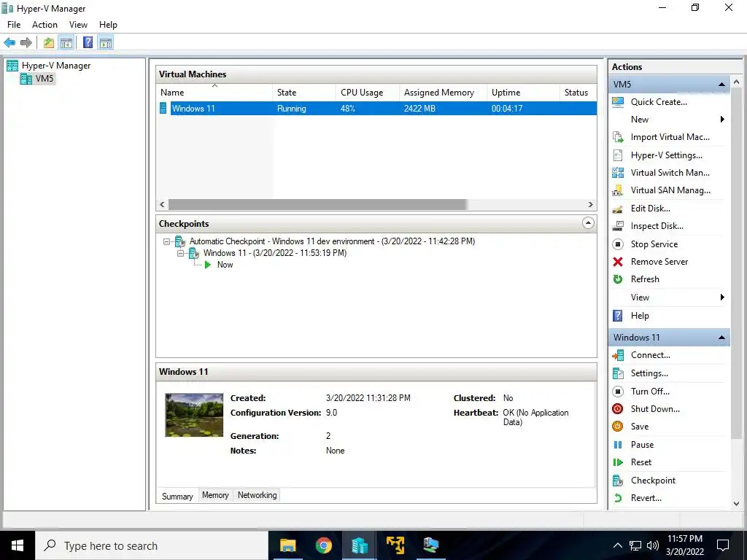
Task: Sort by Assigned Memory column header
Action: pos(443,93)
